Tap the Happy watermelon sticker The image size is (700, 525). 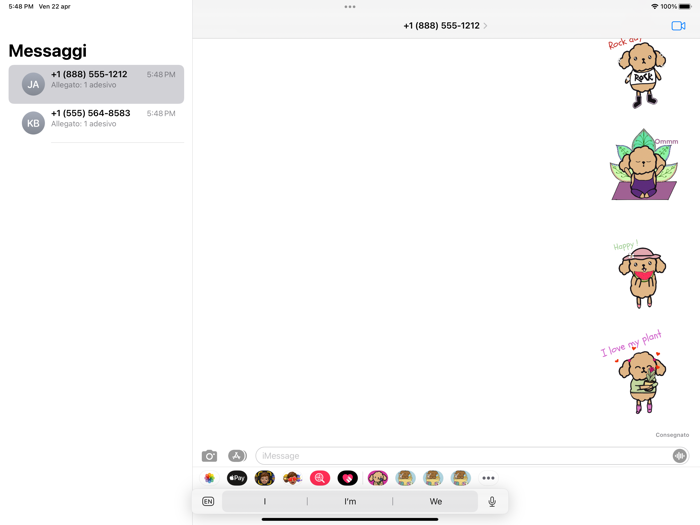point(641,274)
